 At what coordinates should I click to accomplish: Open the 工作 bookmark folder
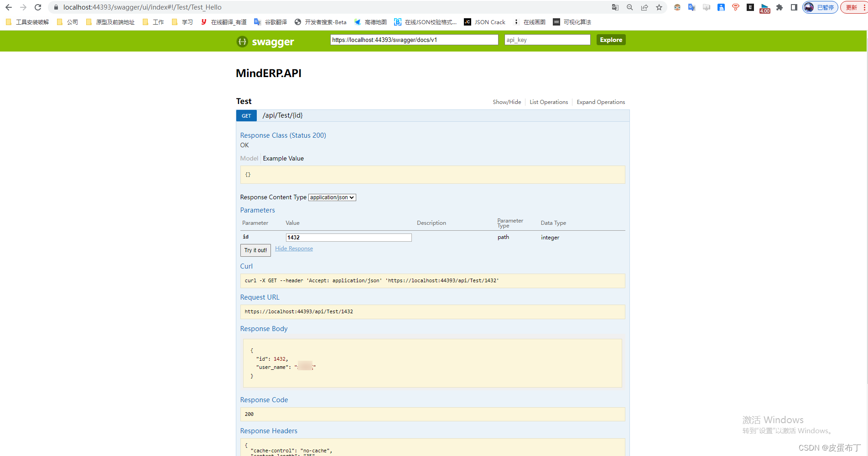point(153,22)
